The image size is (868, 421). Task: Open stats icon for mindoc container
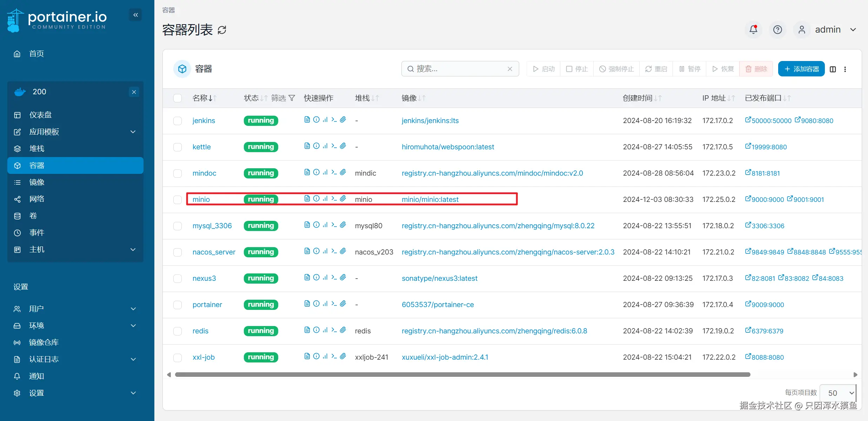(325, 172)
